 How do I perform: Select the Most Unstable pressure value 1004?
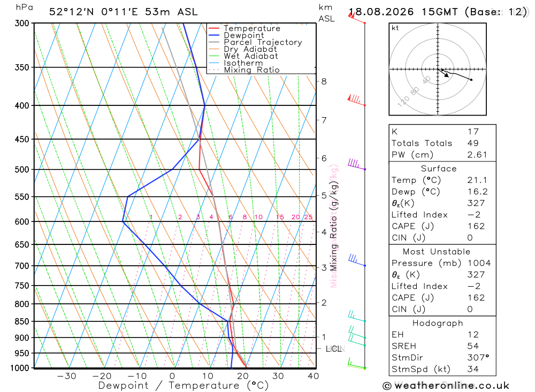[x=479, y=263]
